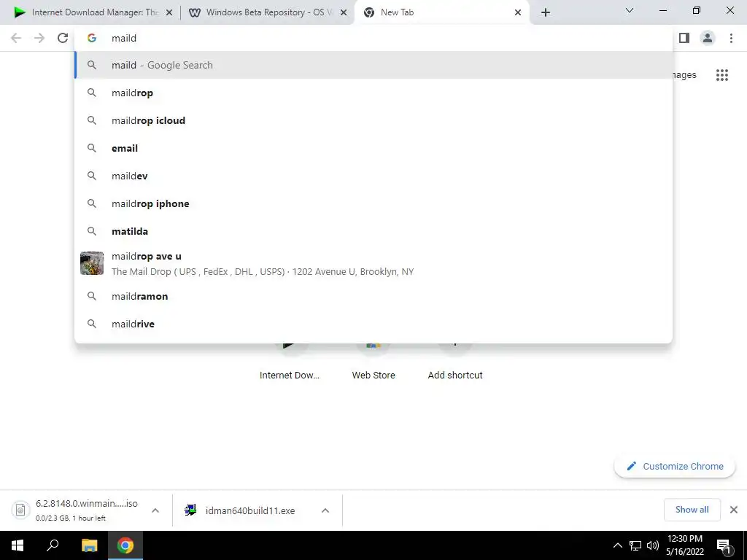Viewport: 747px width, 560px height.
Task: Click the browser Back arrow
Action: pos(16,38)
